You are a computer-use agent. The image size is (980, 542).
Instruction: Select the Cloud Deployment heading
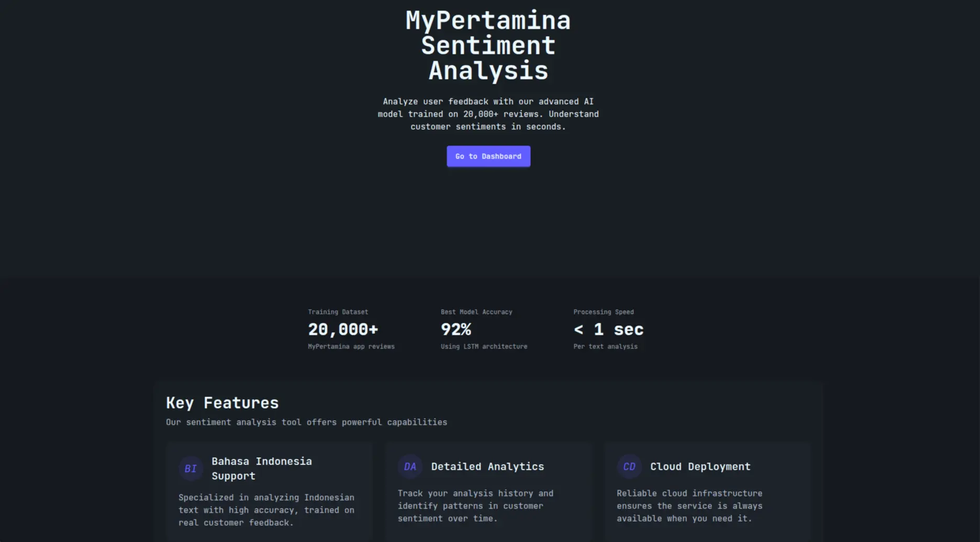pos(700,467)
